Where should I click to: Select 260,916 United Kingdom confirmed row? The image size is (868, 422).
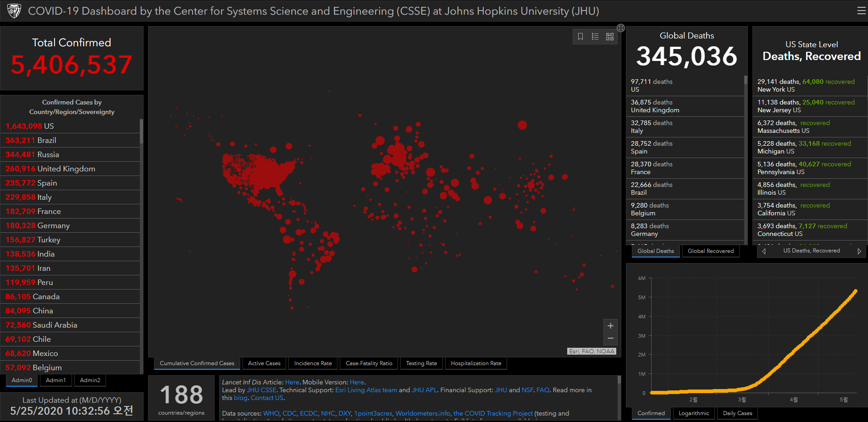(70, 169)
